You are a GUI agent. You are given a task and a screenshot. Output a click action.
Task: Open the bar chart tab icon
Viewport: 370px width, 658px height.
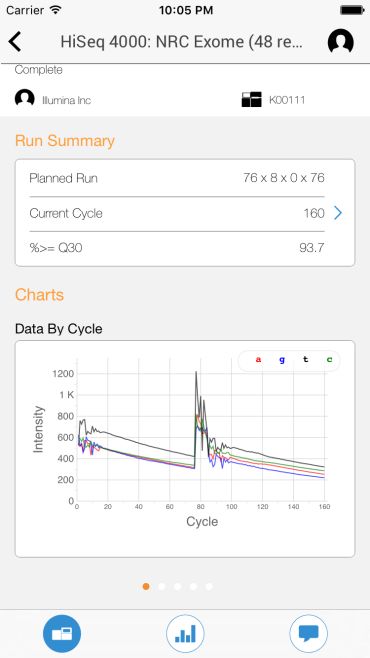click(185, 633)
